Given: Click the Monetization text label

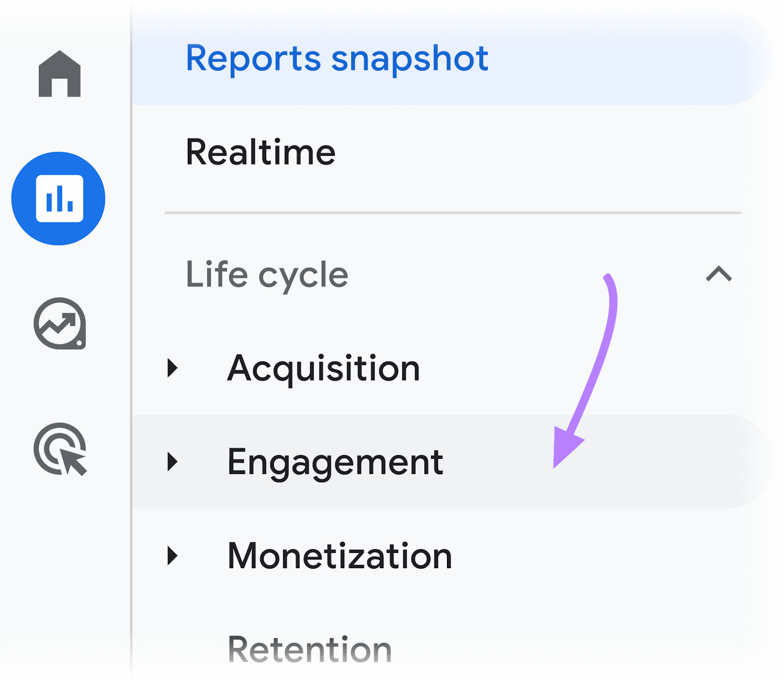Looking at the screenshot, I should [340, 555].
